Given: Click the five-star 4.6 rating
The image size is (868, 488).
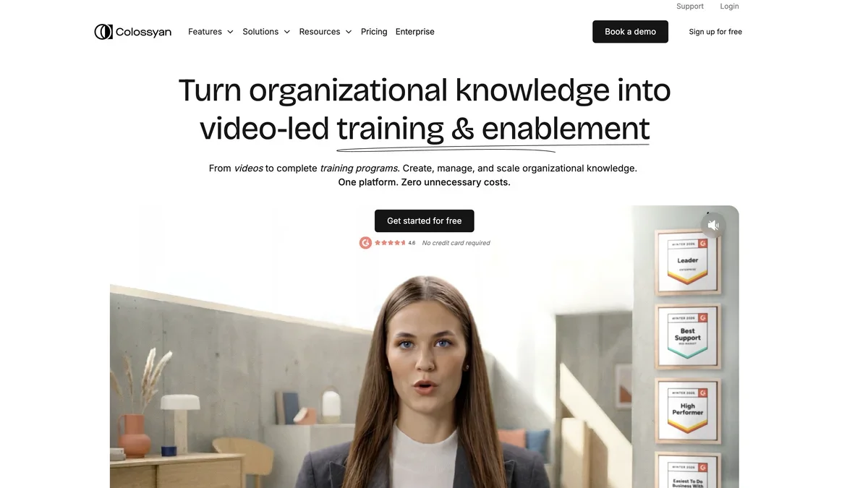Looking at the screenshot, I should 395,243.
